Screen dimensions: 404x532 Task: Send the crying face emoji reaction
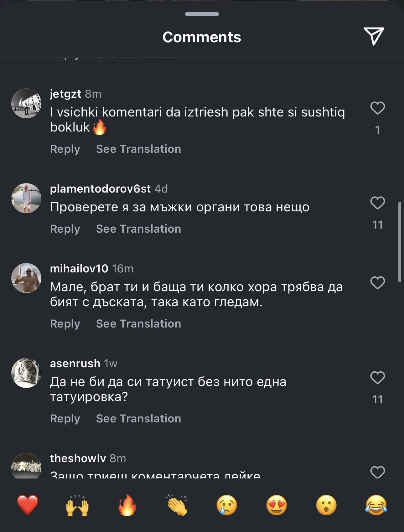(227, 505)
